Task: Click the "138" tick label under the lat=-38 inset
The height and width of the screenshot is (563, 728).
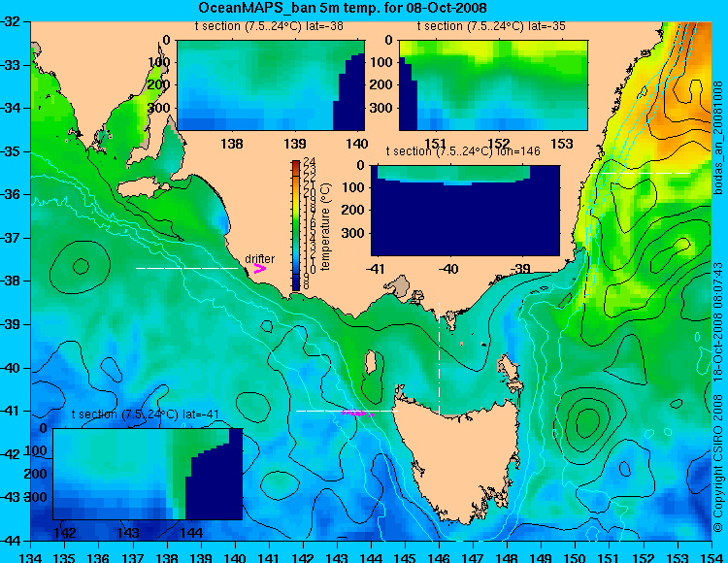Action: pyautogui.click(x=232, y=144)
